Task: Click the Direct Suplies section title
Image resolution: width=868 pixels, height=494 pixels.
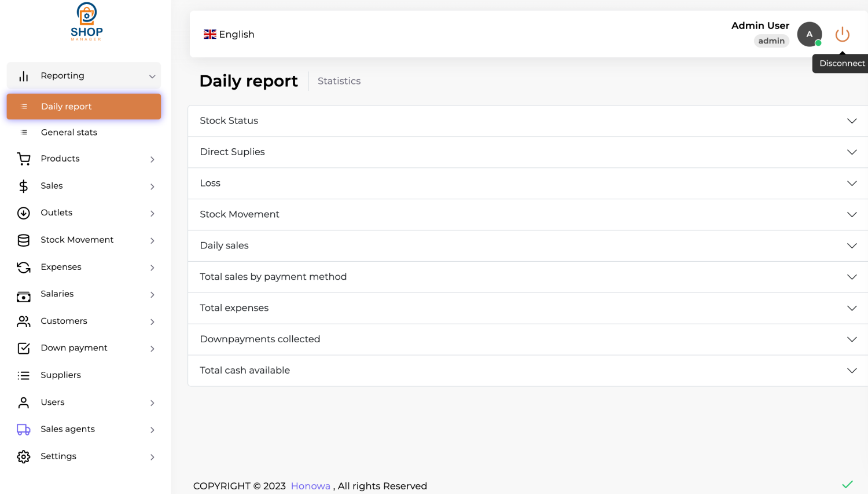Action: pyautogui.click(x=232, y=152)
